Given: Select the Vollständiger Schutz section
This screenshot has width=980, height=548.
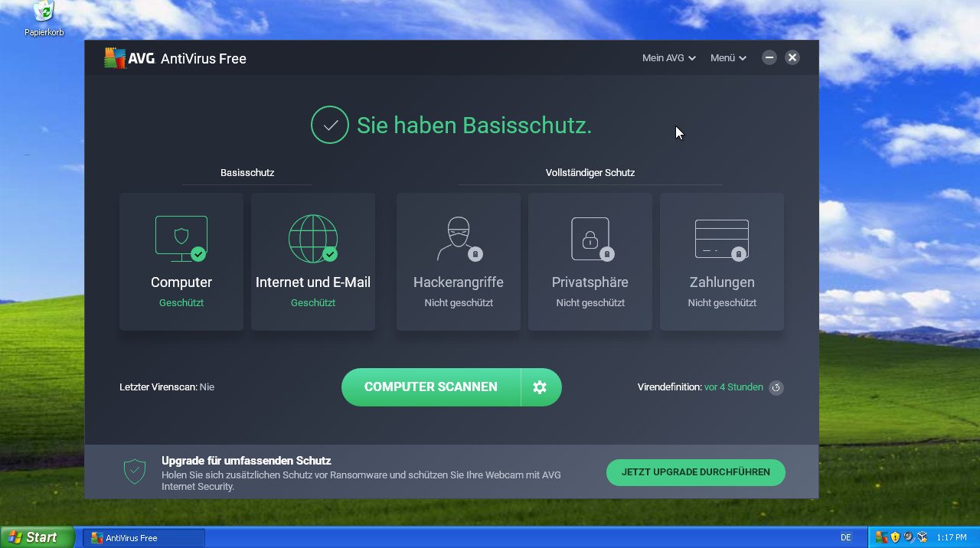Looking at the screenshot, I should click(x=590, y=172).
